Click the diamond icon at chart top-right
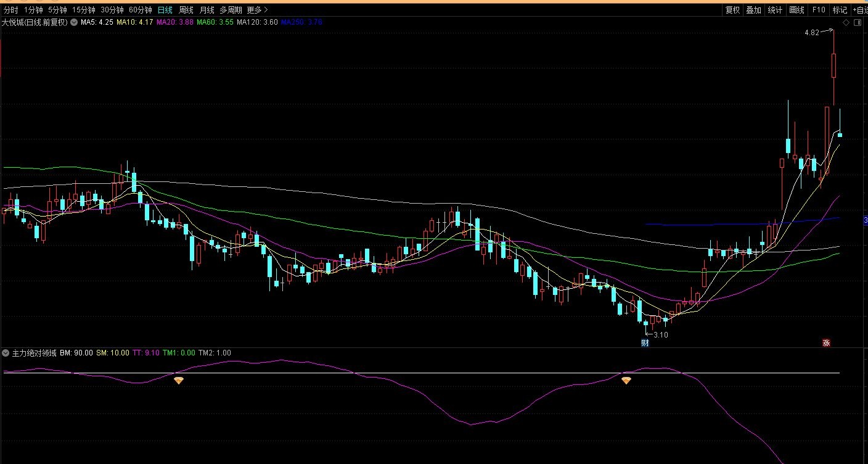 846,23
